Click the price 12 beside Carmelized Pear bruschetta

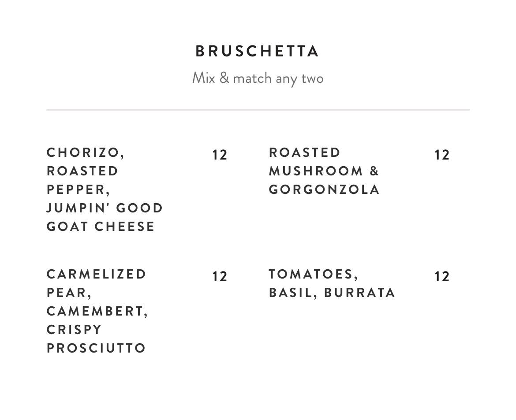[220, 277]
